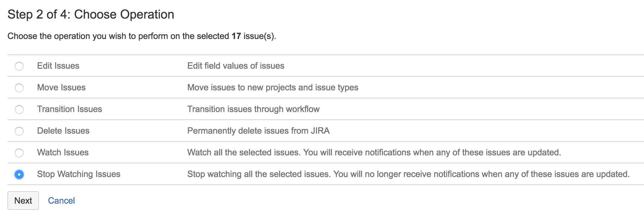The width and height of the screenshot is (644, 216).
Task: Click the selected Stop Watching Issues radio
Action: coord(19,175)
